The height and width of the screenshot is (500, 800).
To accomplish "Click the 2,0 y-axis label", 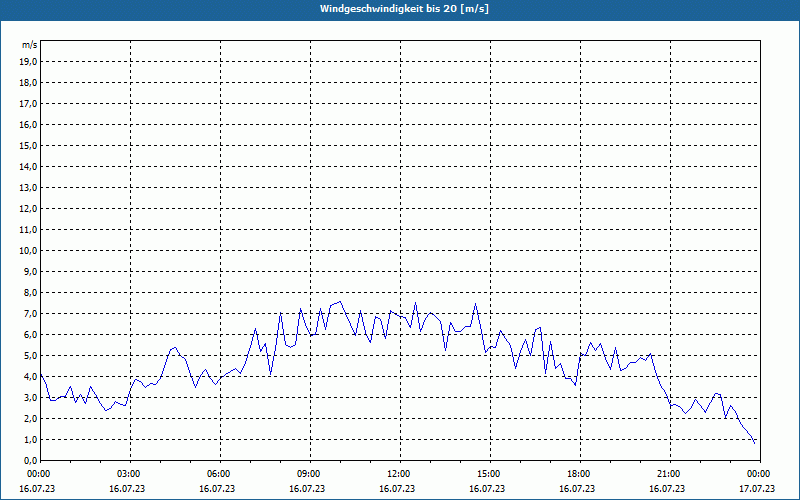I will (x=30, y=418).
